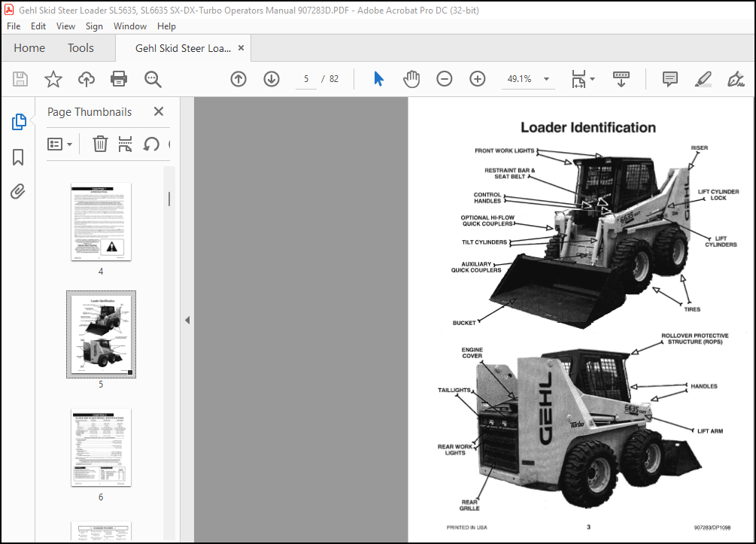Delete selected page trash icon
Viewport: 756px width, 544px height.
(x=100, y=144)
